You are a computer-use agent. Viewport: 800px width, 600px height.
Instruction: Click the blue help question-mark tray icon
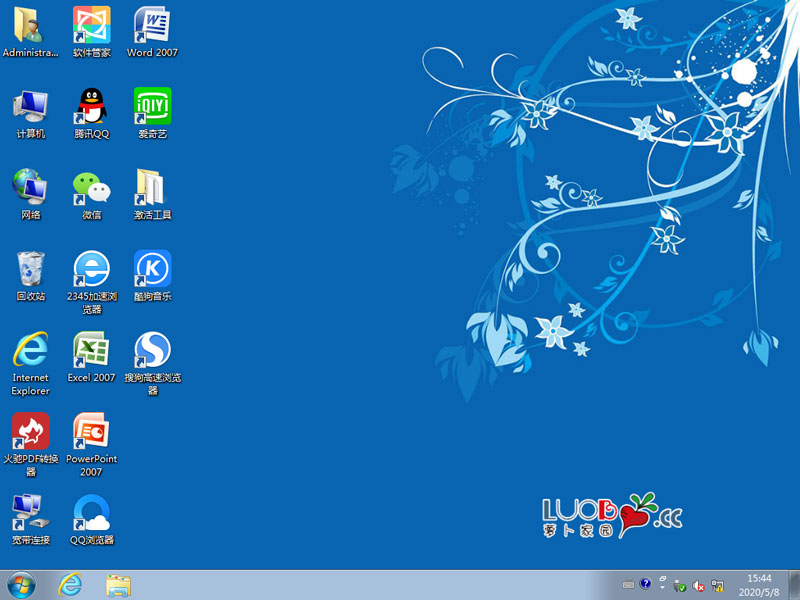pyautogui.click(x=645, y=583)
